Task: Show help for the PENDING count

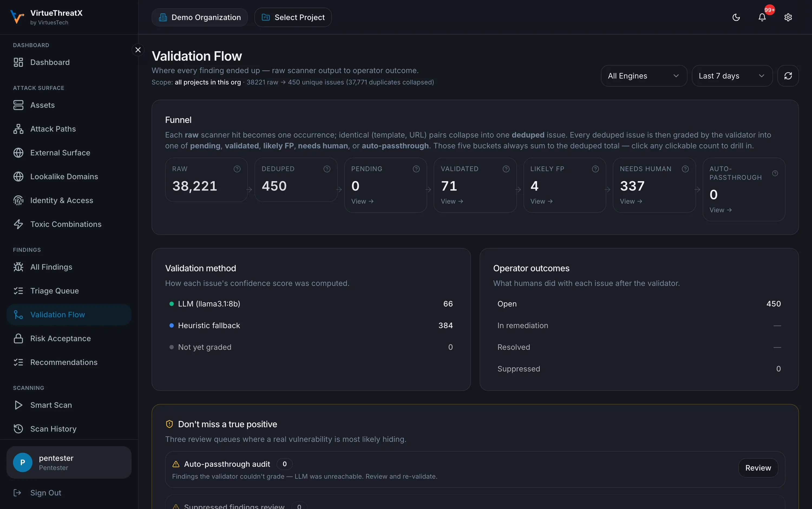Action: (416, 169)
